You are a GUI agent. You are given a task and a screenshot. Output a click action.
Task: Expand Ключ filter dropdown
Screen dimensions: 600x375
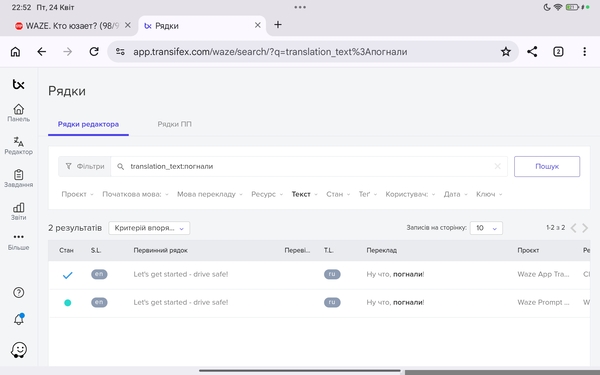click(x=489, y=194)
